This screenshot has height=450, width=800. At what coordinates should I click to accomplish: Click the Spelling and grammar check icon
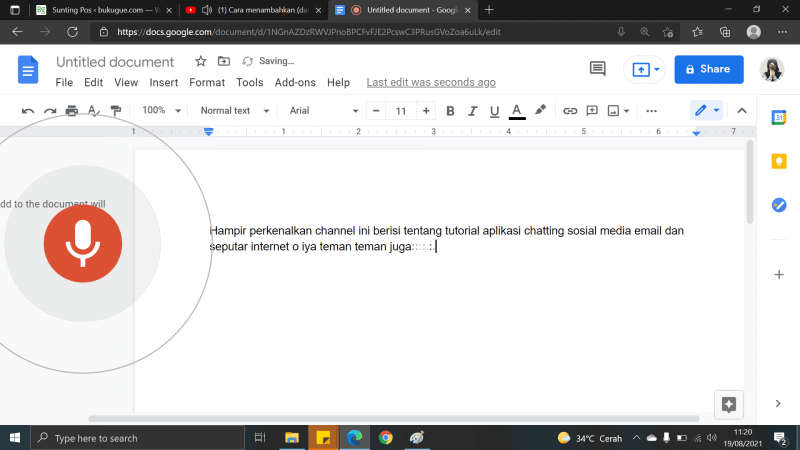pyautogui.click(x=93, y=111)
